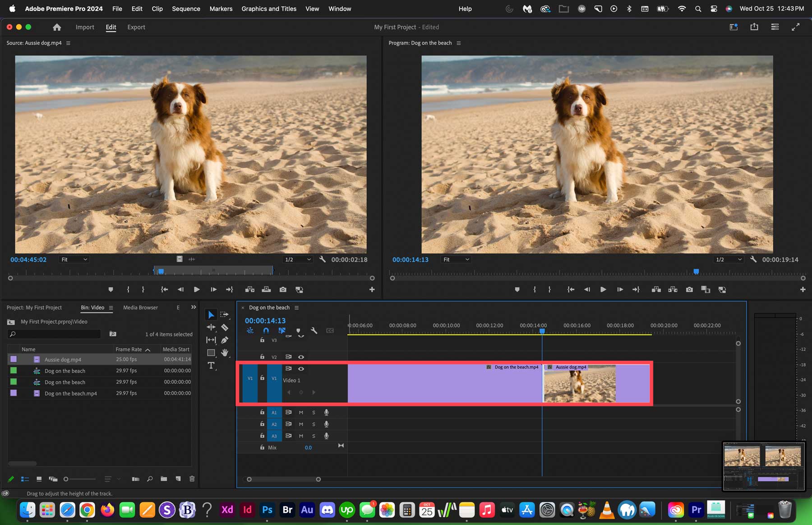Select the Hand tool in the timeline toolbar
Image resolution: width=812 pixels, height=525 pixels.
(224, 353)
